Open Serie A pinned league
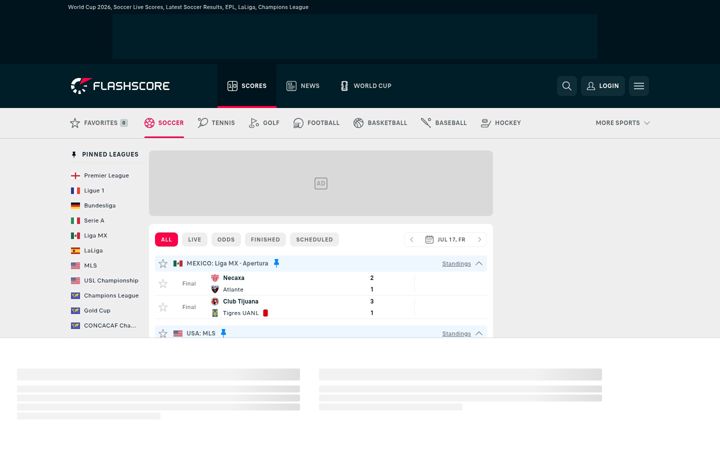 coord(88,220)
